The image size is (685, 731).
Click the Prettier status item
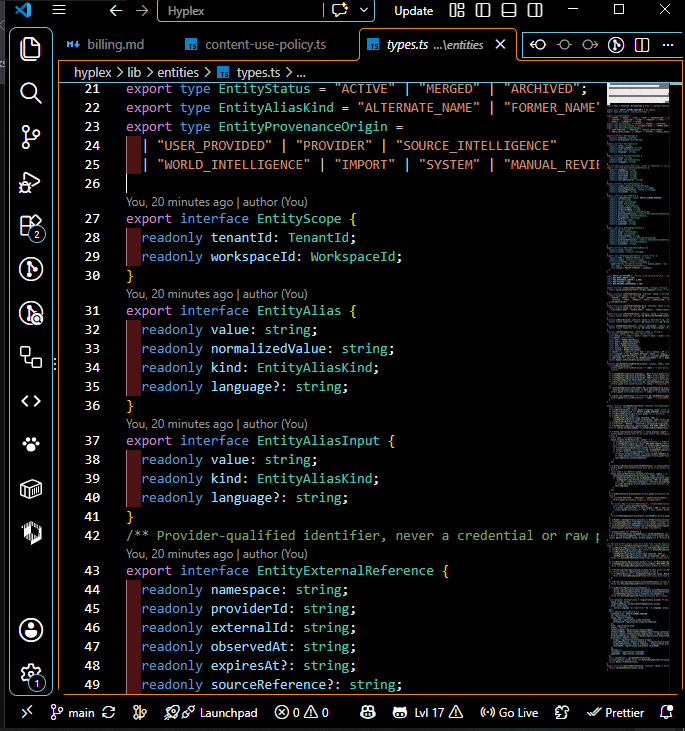[616, 713]
